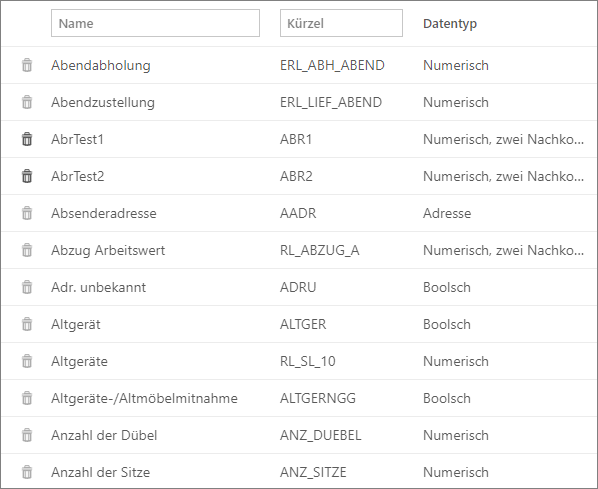The image size is (598, 489).
Task: Click trash icon for Anzahl der Dübel
Action: (x=27, y=435)
